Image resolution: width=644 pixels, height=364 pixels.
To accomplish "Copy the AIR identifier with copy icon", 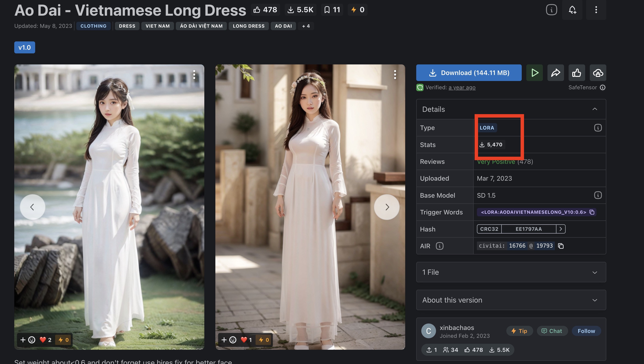I will point(561,246).
